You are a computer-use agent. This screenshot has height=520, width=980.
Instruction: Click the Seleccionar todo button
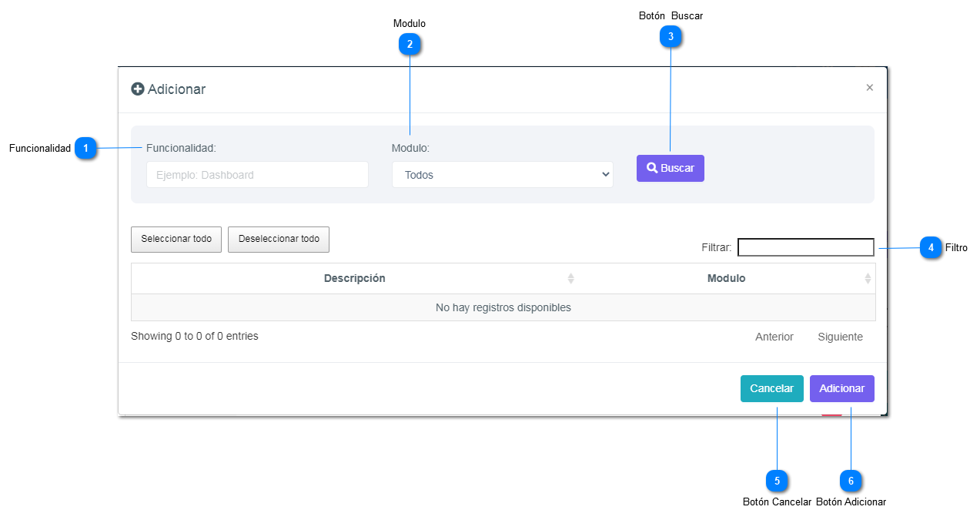(176, 239)
